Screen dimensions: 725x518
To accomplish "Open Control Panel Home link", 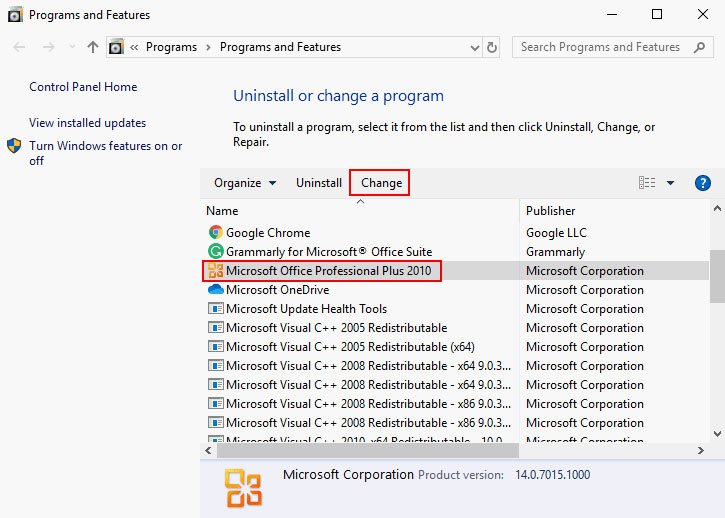I will 83,87.
